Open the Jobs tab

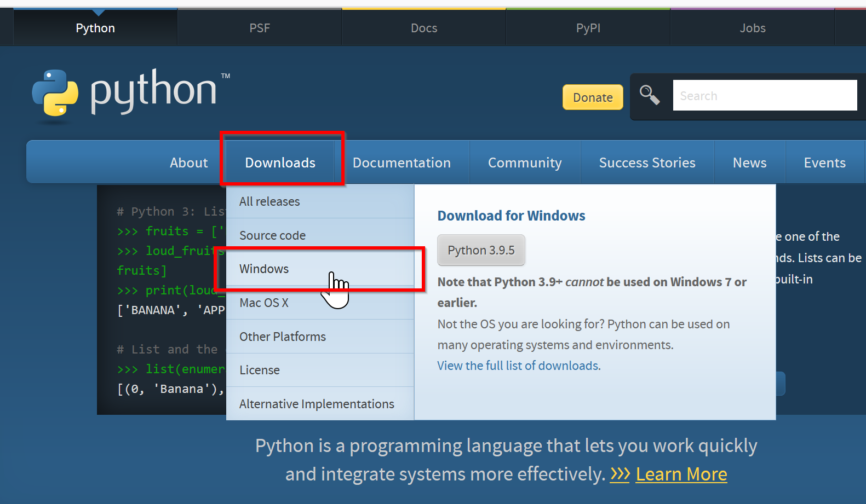pos(753,28)
